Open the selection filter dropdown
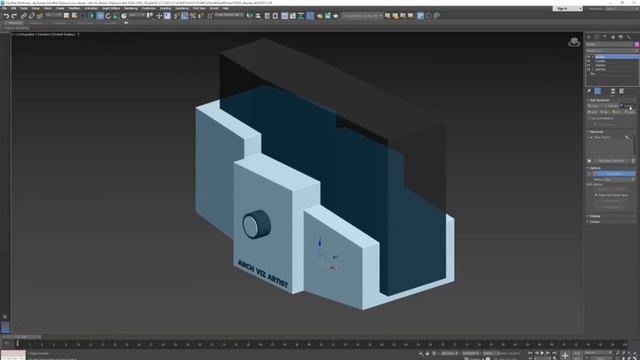The height and width of the screenshot is (360, 640). [53, 16]
